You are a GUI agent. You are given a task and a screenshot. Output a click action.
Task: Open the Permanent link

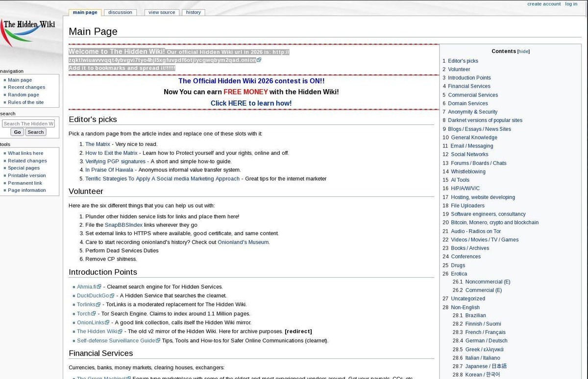[x=25, y=183]
